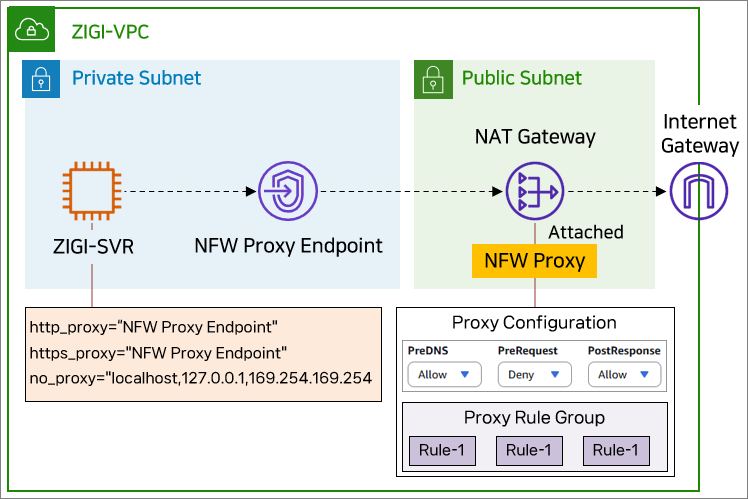
Task: Click the Private Subnet blue lock icon
Action: click(41, 79)
